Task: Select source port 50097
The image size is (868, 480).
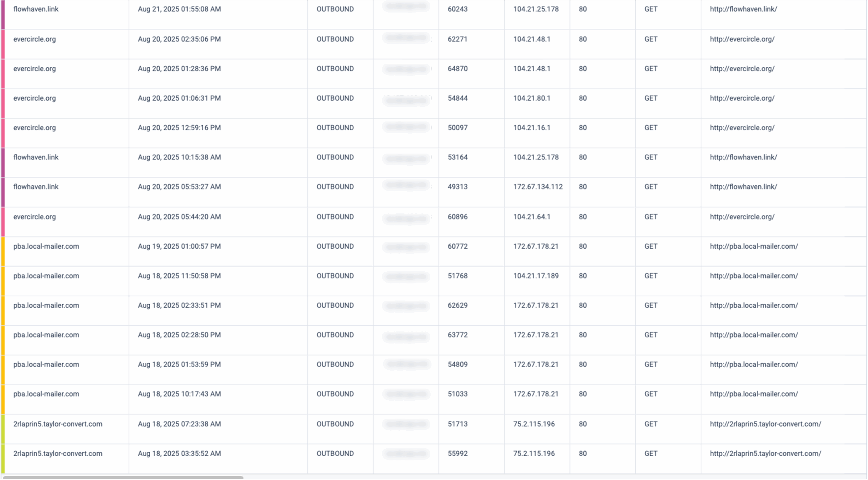Action: [x=457, y=128]
